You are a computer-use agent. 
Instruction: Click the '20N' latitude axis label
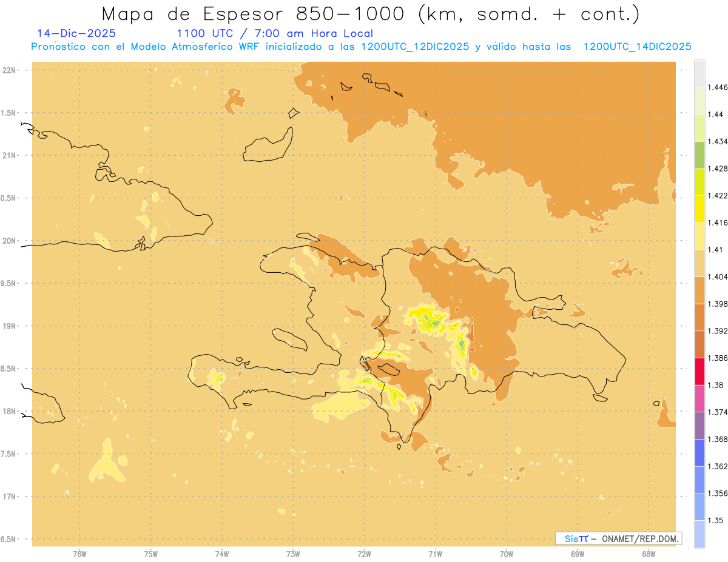(10, 241)
